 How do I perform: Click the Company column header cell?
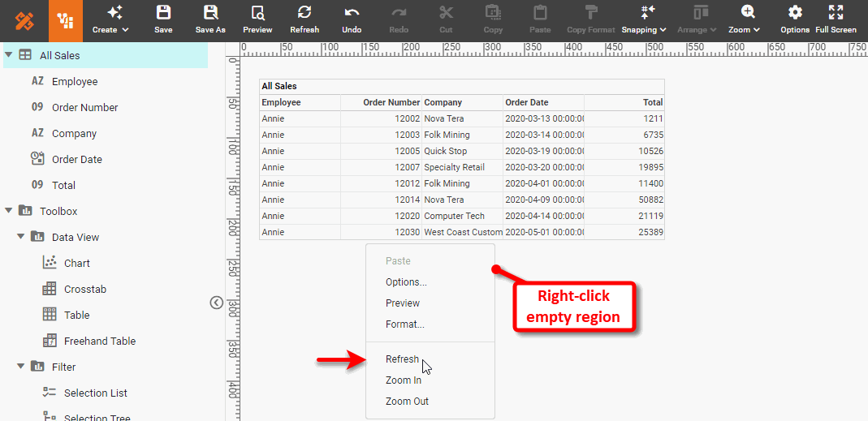point(462,102)
